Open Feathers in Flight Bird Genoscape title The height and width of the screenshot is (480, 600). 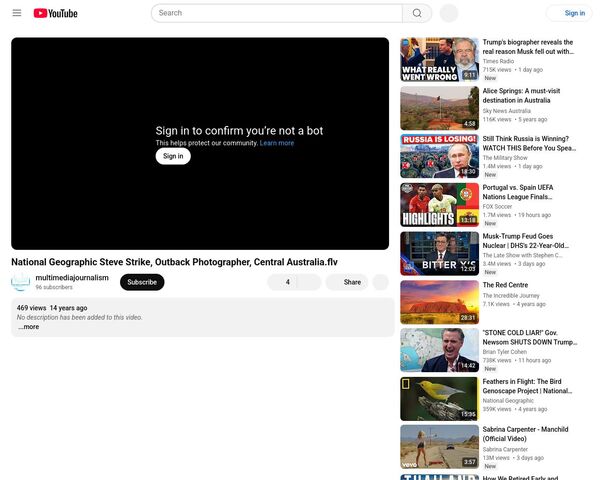pos(527,386)
